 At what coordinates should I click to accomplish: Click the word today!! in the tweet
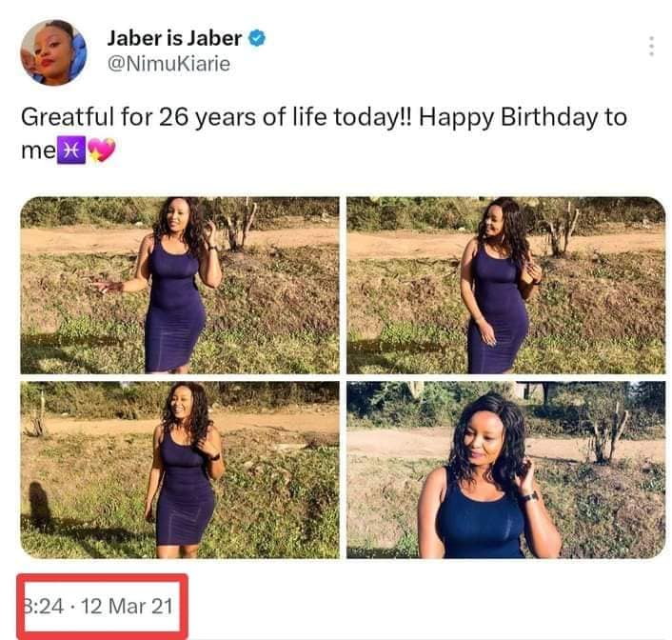[x=372, y=119]
